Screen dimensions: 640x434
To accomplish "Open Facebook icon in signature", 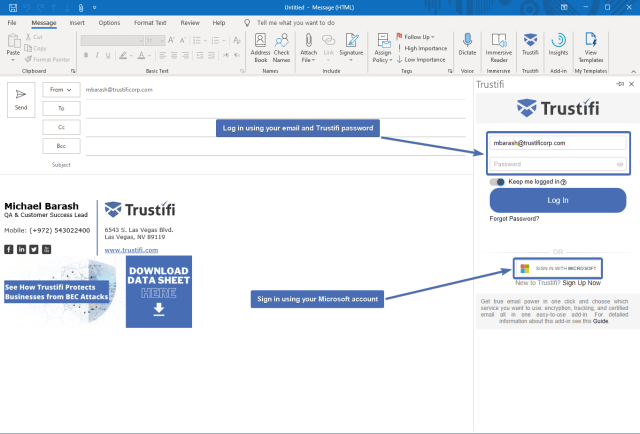I will tap(9, 249).
